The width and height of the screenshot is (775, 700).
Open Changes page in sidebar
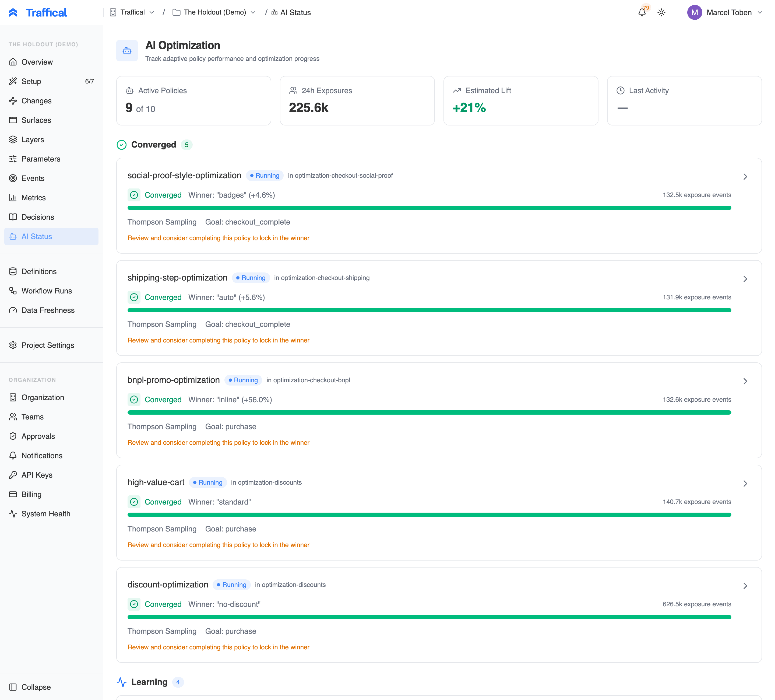51,101
